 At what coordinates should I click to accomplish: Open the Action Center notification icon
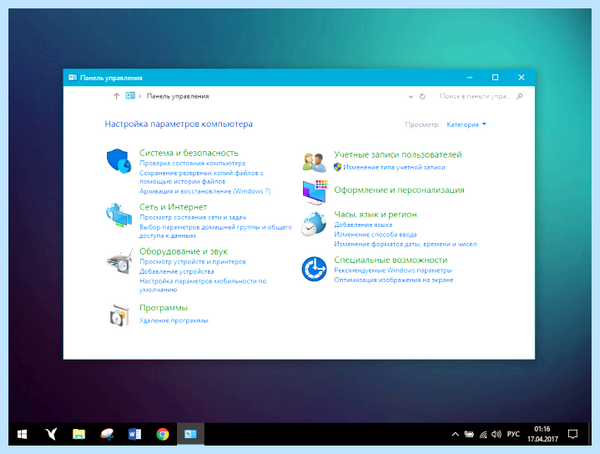coord(573,434)
